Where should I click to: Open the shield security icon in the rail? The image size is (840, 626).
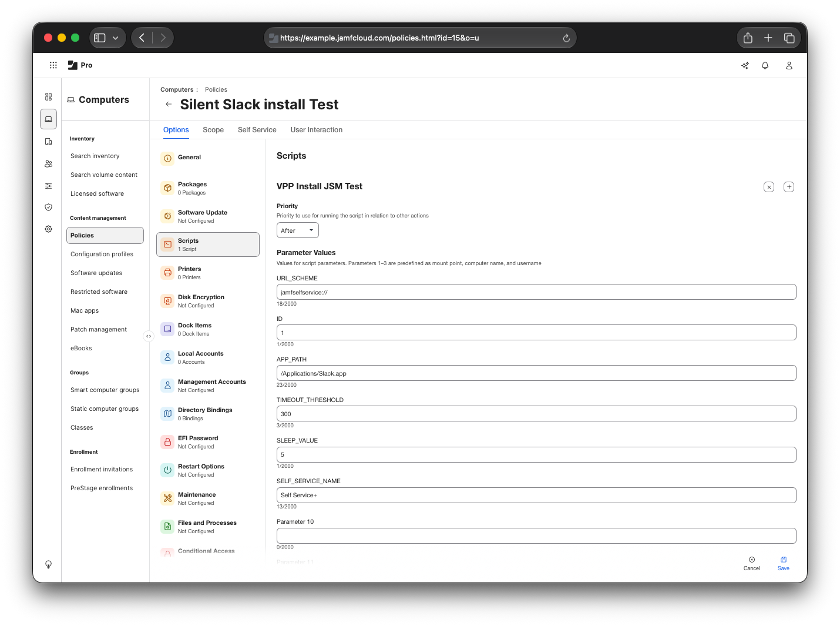pyautogui.click(x=48, y=207)
